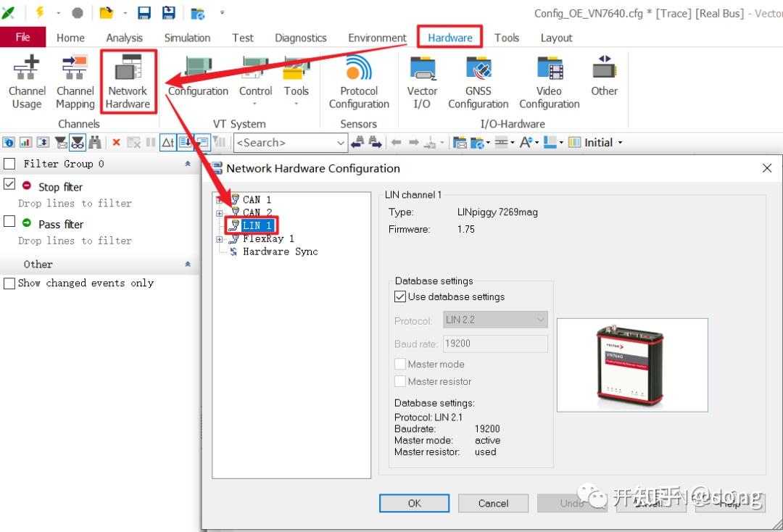The width and height of the screenshot is (783, 532).
Task: Click the stop measurement octagon icon
Action: pyautogui.click(x=78, y=12)
